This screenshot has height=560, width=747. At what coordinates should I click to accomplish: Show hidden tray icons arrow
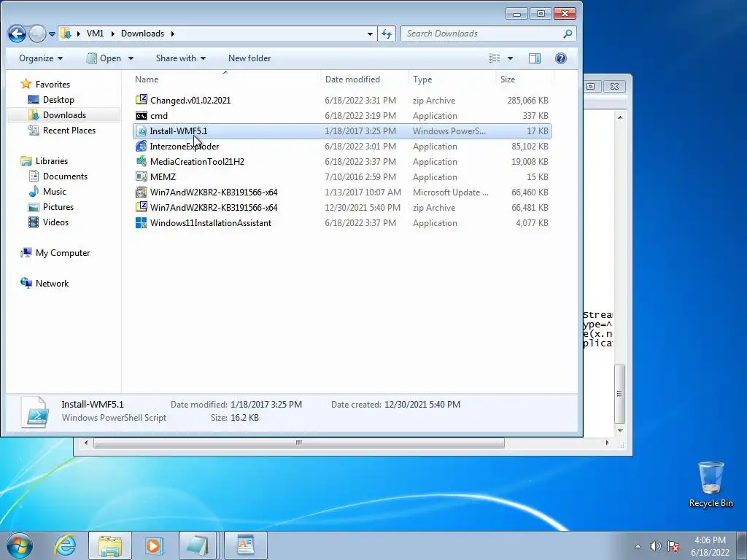click(638, 546)
